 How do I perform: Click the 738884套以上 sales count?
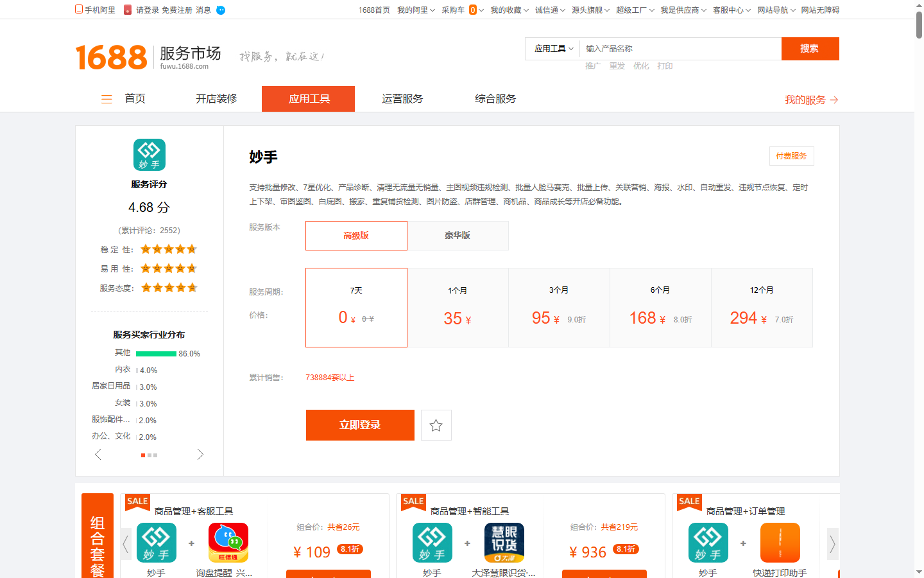coord(330,378)
